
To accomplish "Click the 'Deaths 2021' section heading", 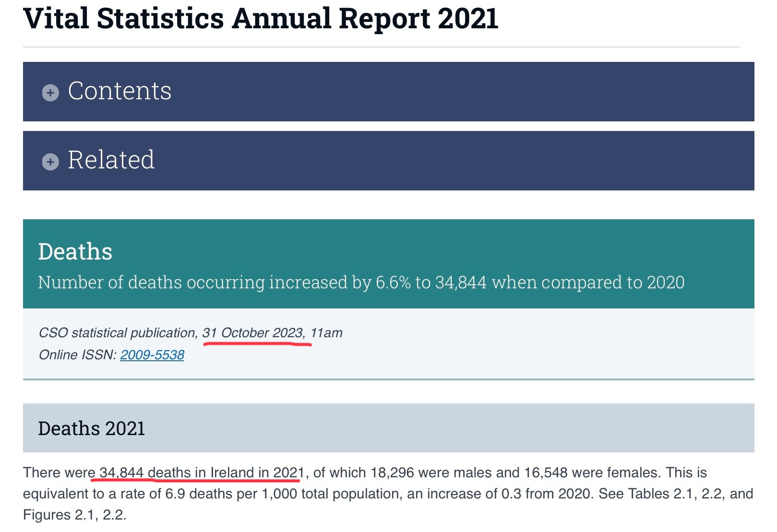I will pos(92,428).
